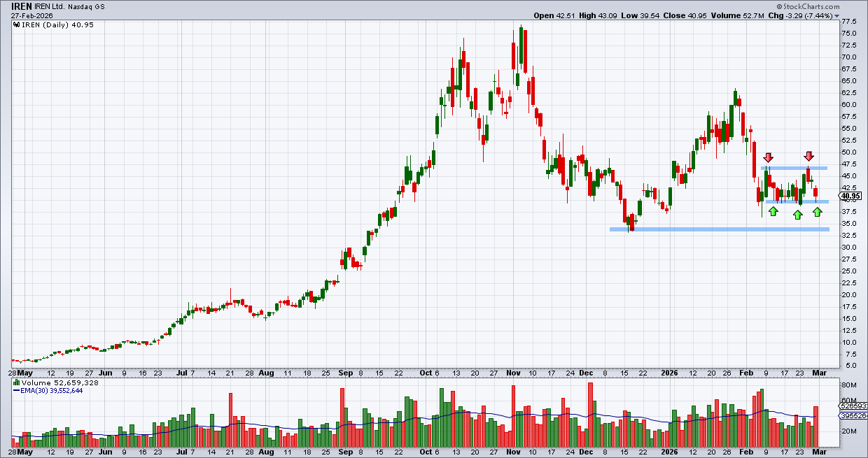
Task: Click the 35.0 price axis label
Action: pyautogui.click(x=850, y=223)
